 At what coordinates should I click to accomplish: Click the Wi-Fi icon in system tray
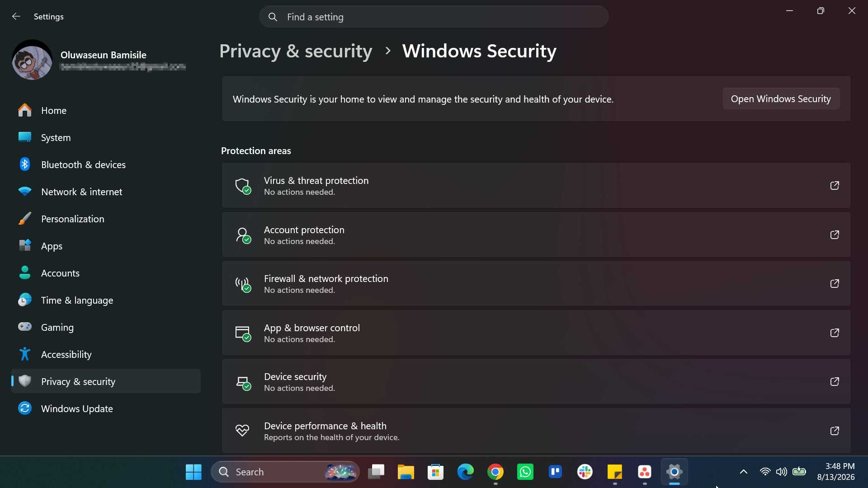(765, 472)
